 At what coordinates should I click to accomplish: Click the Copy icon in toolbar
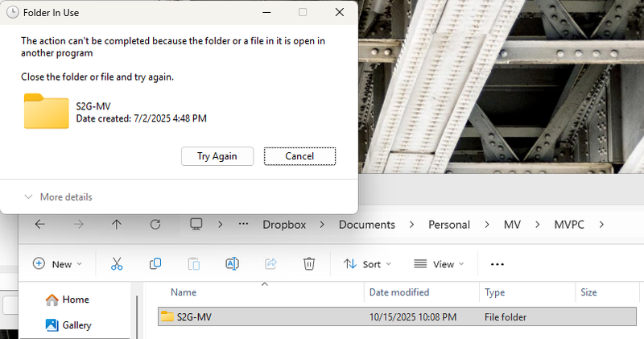point(155,264)
